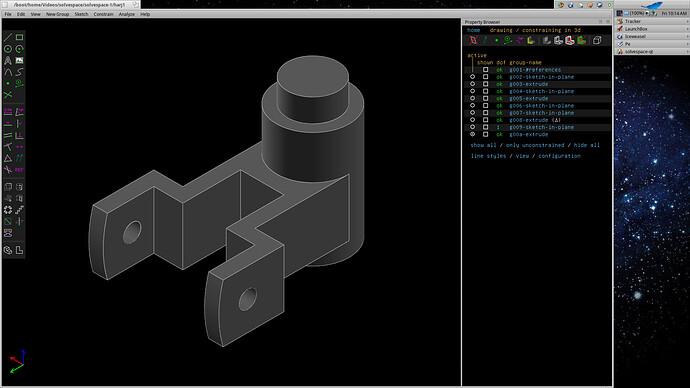Expand the LaunchBox deskbar entry

(x=687, y=29)
